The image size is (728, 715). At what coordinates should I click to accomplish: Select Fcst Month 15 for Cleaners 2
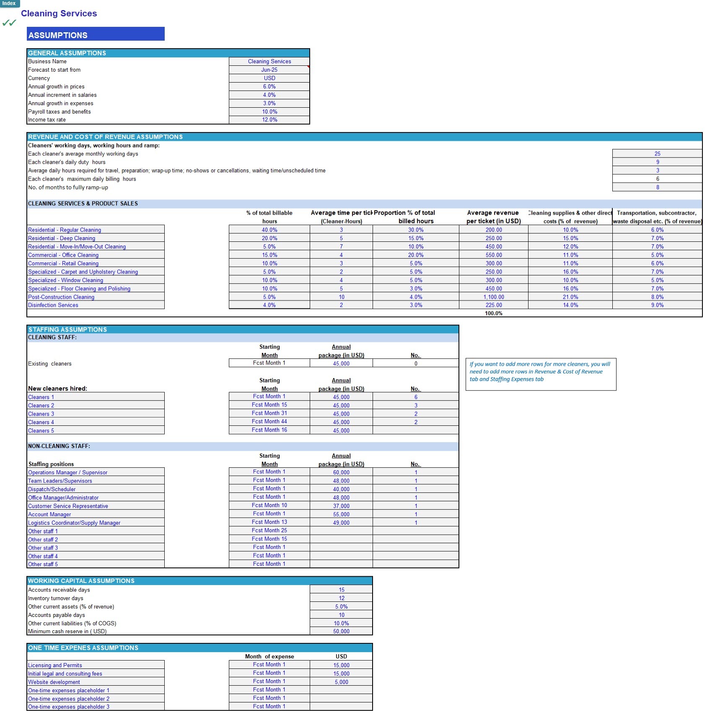click(x=269, y=405)
